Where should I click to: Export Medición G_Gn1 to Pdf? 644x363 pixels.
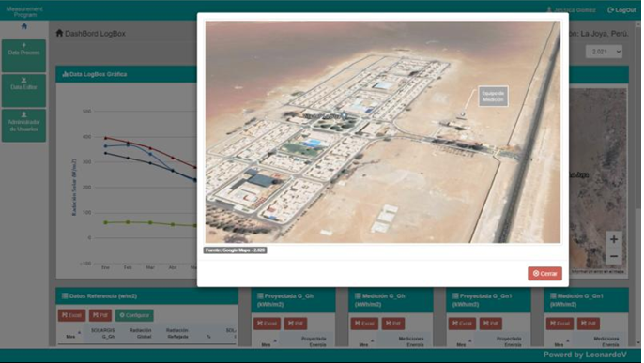[588, 324]
